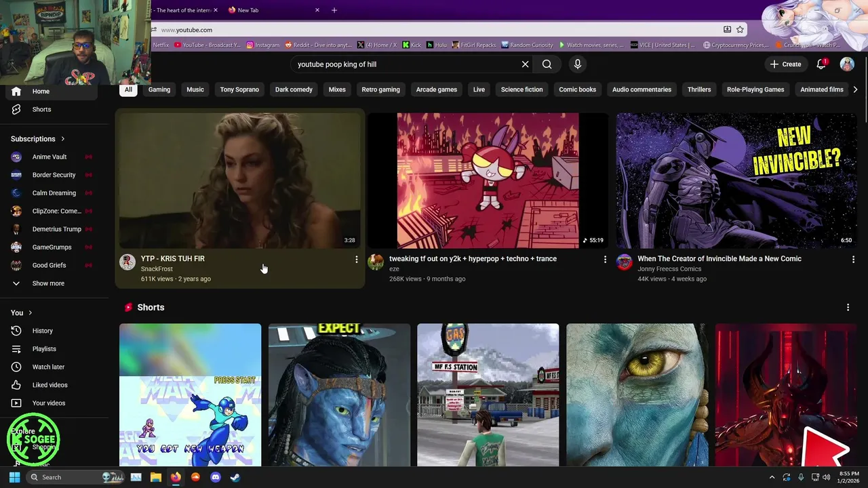Click the Create button

coord(786,64)
